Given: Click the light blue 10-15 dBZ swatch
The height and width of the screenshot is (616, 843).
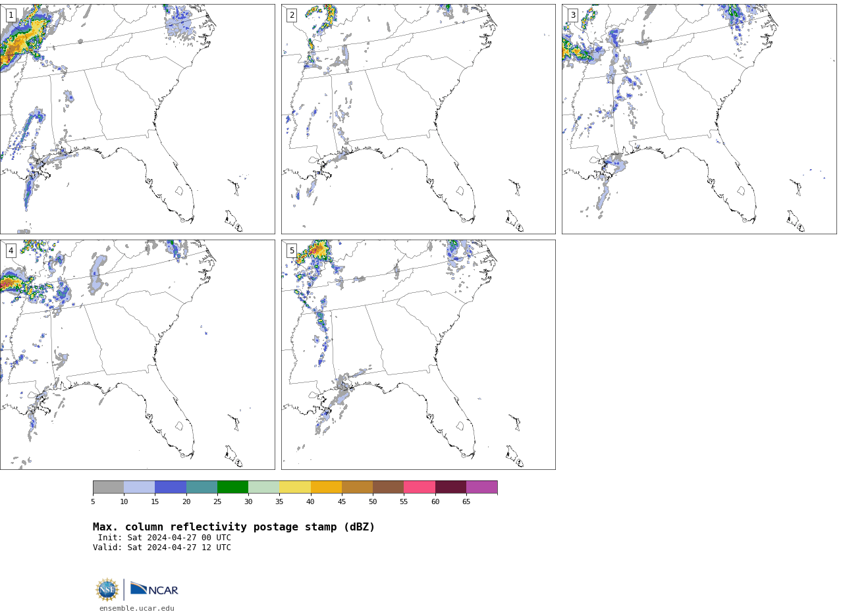Looking at the screenshot, I should (140, 487).
